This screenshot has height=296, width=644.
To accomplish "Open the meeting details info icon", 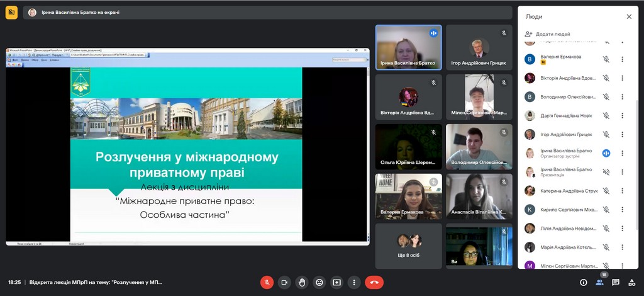I will pos(583,283).
